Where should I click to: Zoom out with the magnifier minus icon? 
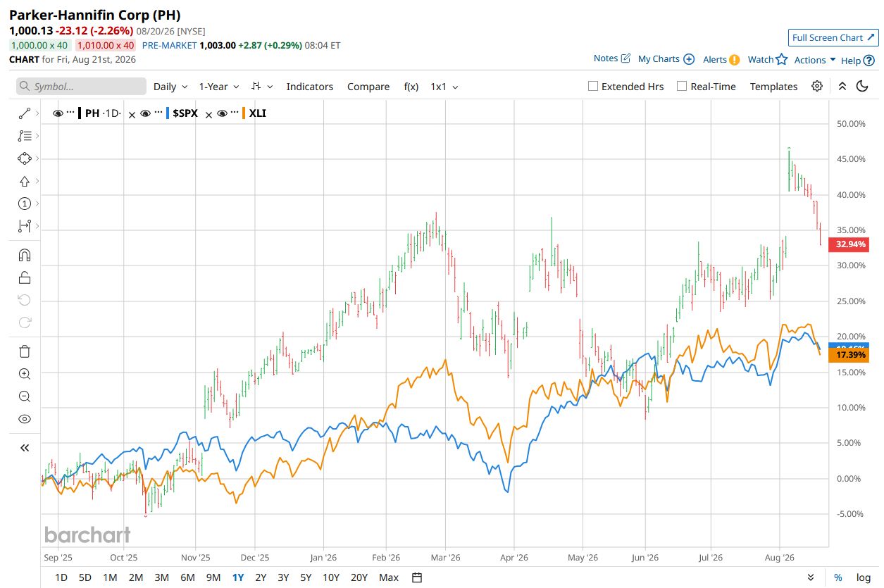point(24,396)
